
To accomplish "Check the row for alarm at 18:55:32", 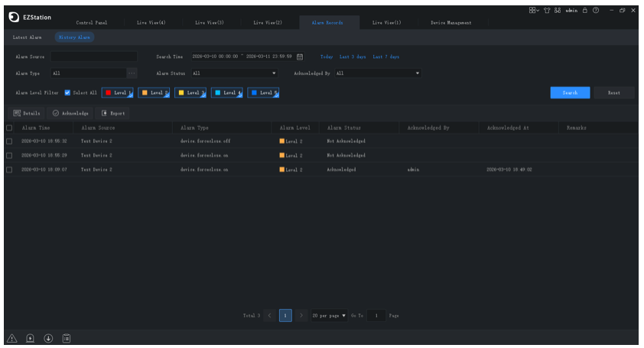I will (9, 141).
